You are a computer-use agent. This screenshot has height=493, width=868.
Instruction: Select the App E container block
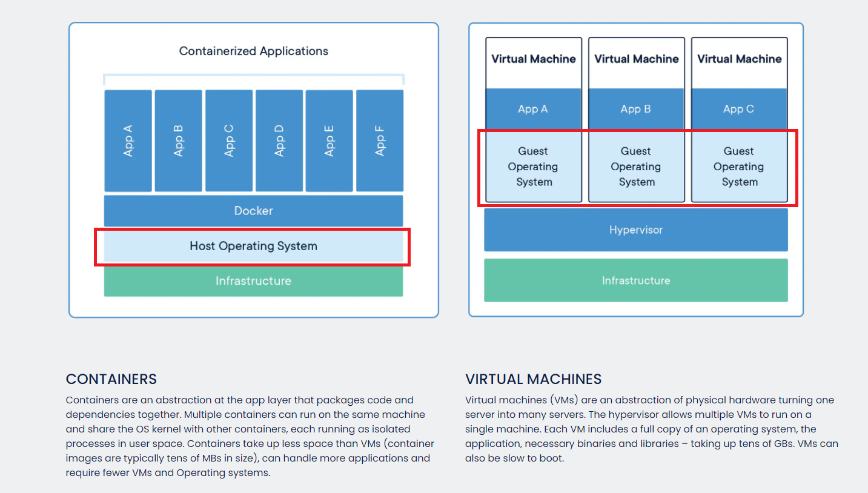[329, 141]
